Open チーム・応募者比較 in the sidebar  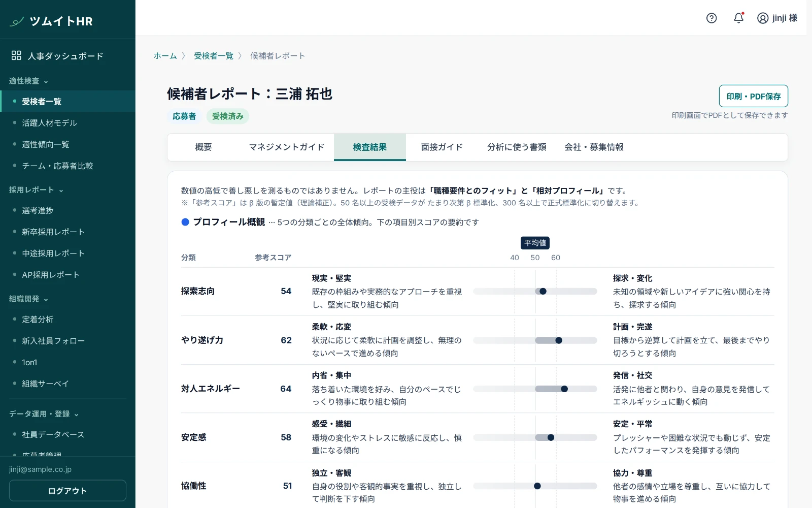coord(67,166)
